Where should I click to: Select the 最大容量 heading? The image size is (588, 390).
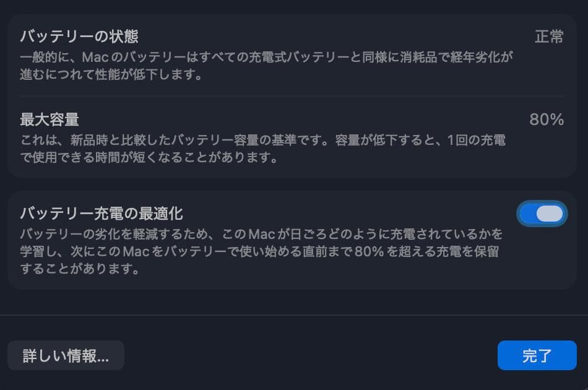coord(50,119)
